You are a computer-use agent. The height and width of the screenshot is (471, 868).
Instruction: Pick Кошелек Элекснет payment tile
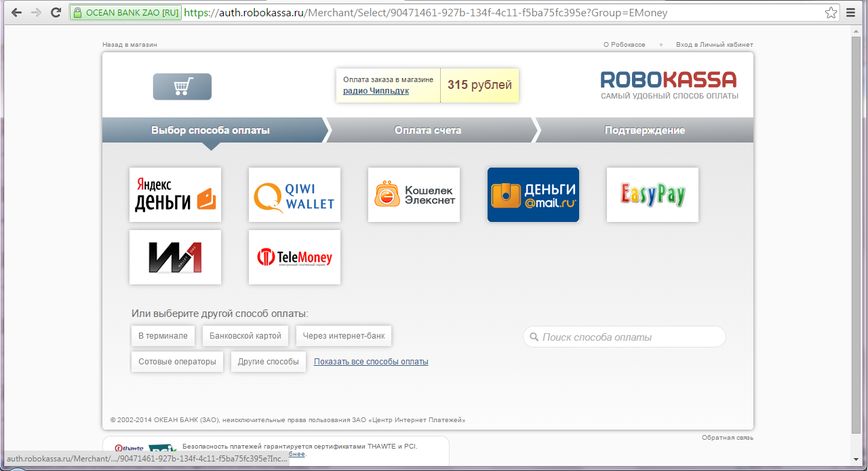point(414,195)
